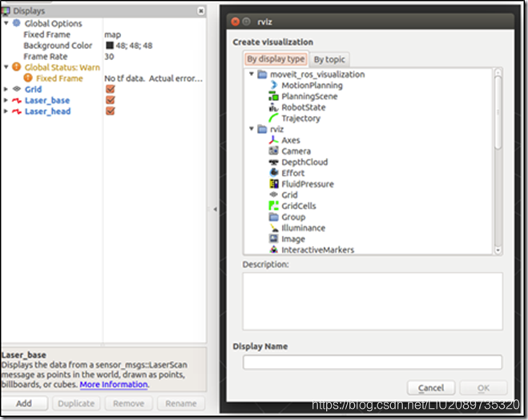Expand the Laser_base display properties
528x420 pixels.
6,100
